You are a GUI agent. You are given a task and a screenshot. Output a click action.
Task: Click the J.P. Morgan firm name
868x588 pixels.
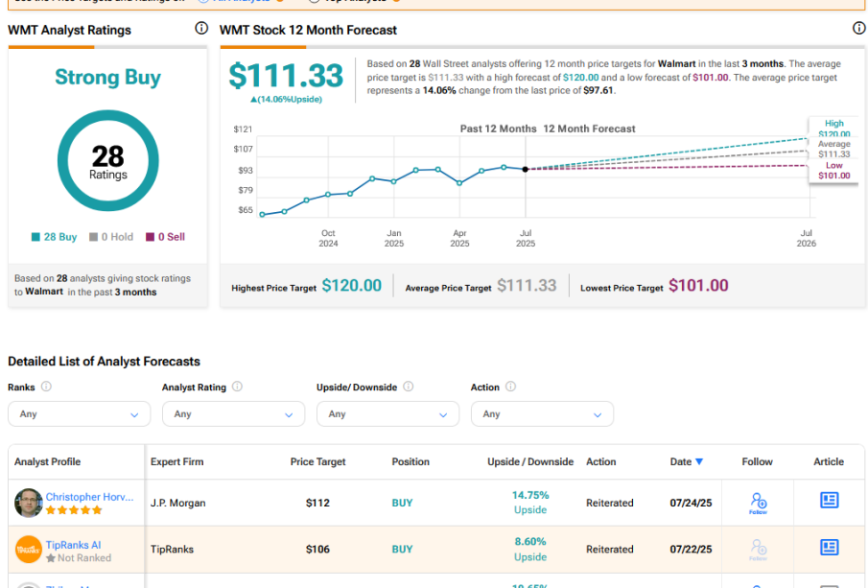pyautogui.click(x=178, y=503)
